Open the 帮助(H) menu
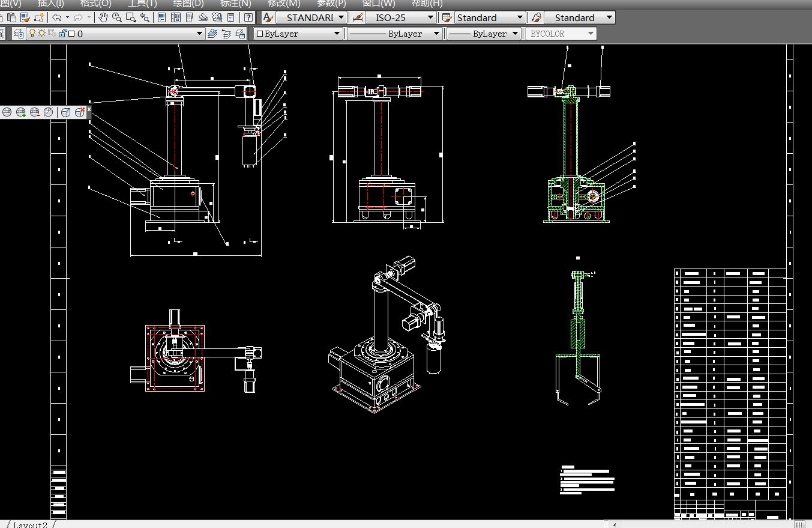The height and width of the screenshot is (528, 812). point(427,3)
